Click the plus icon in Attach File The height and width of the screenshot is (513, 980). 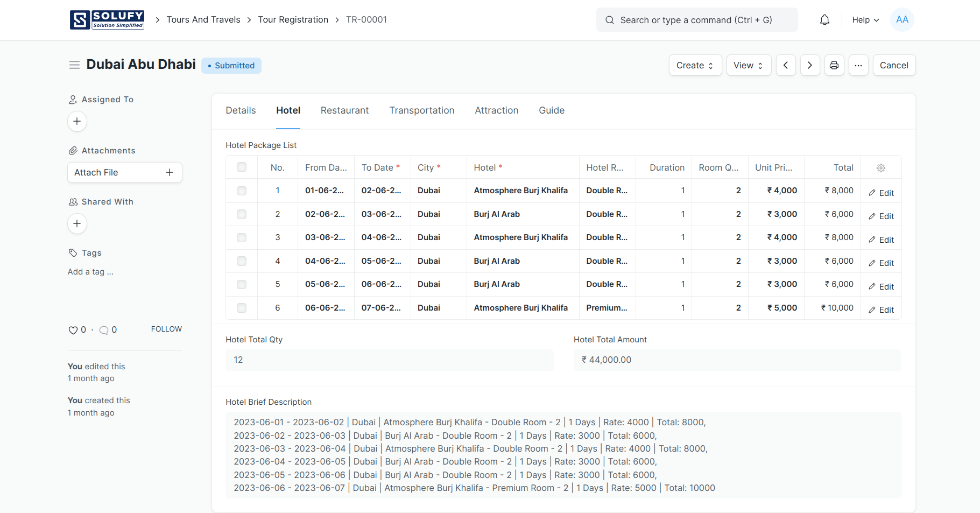(170, 172)
